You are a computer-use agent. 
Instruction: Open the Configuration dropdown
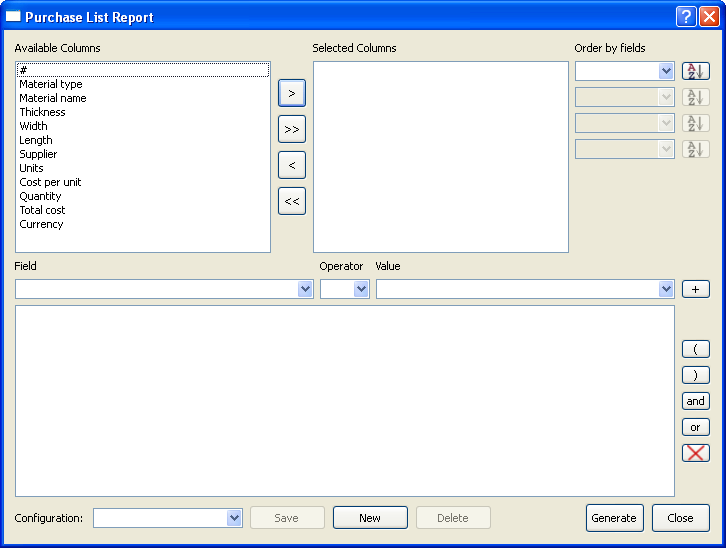[234, 518]
